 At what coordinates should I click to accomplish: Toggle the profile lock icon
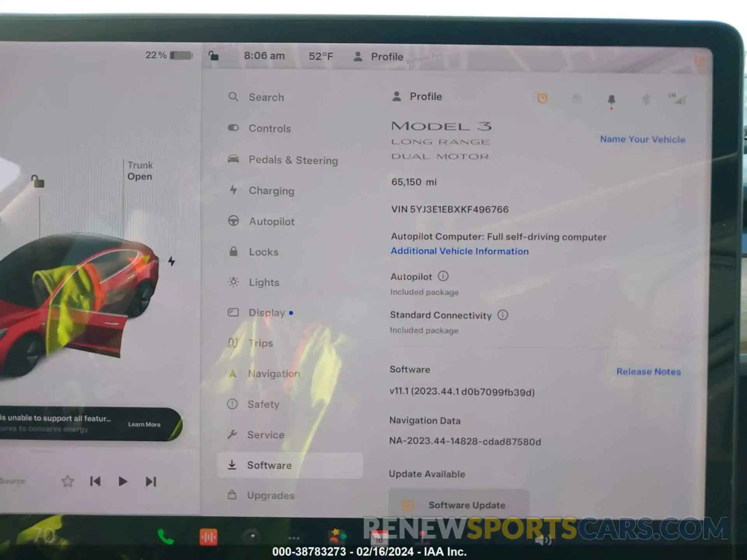click(214, 56)
